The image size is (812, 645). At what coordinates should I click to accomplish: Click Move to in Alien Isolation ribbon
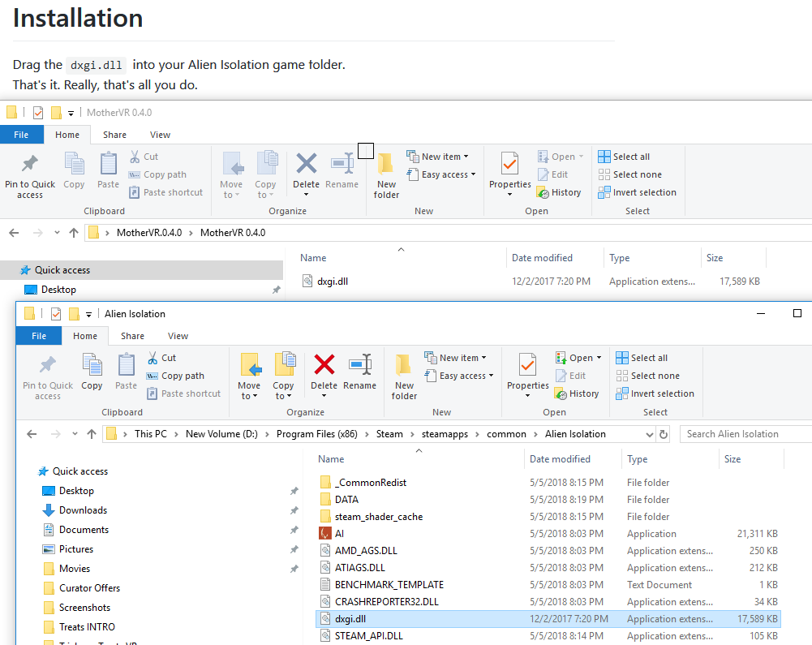[x=249, y=376]
